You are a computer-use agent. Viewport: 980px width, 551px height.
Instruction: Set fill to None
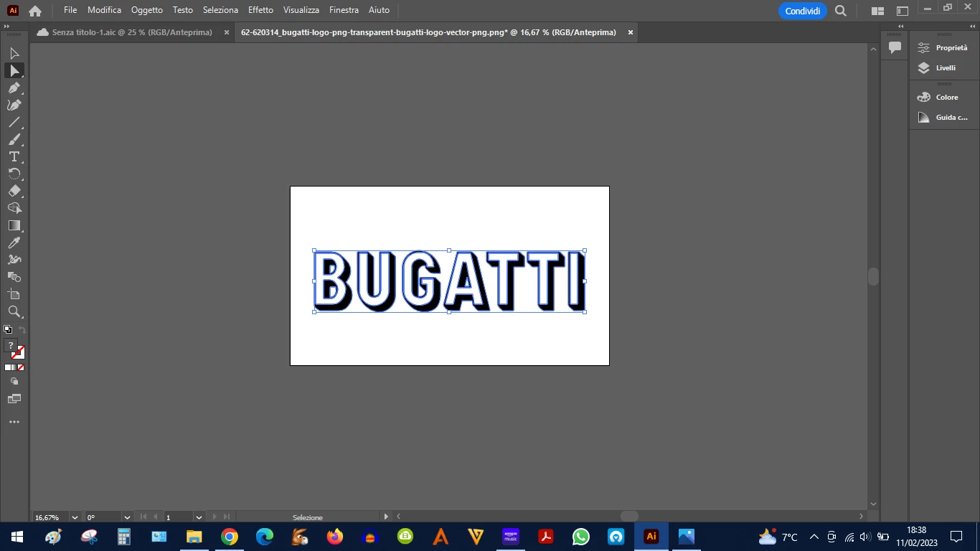21,367
